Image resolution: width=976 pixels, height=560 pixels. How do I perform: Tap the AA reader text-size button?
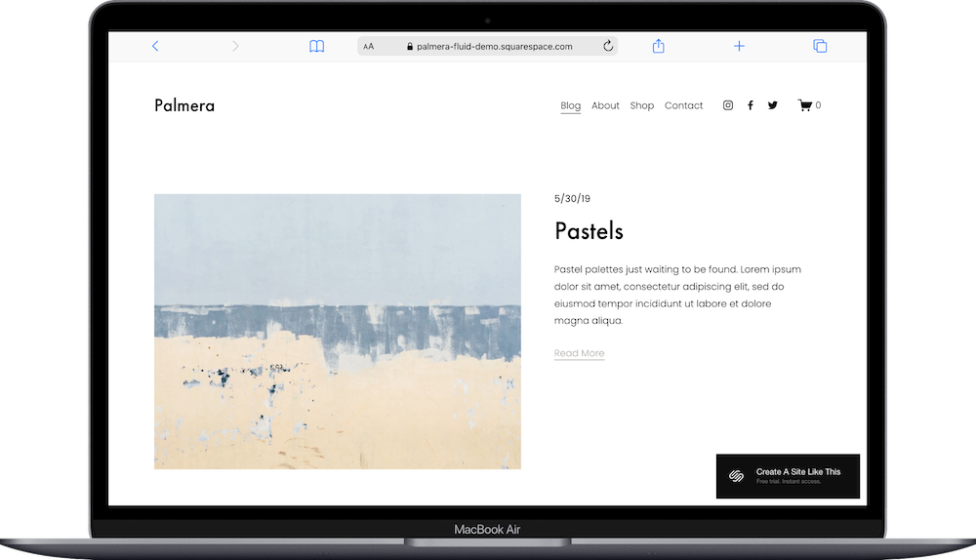click(x=369, y=47)
